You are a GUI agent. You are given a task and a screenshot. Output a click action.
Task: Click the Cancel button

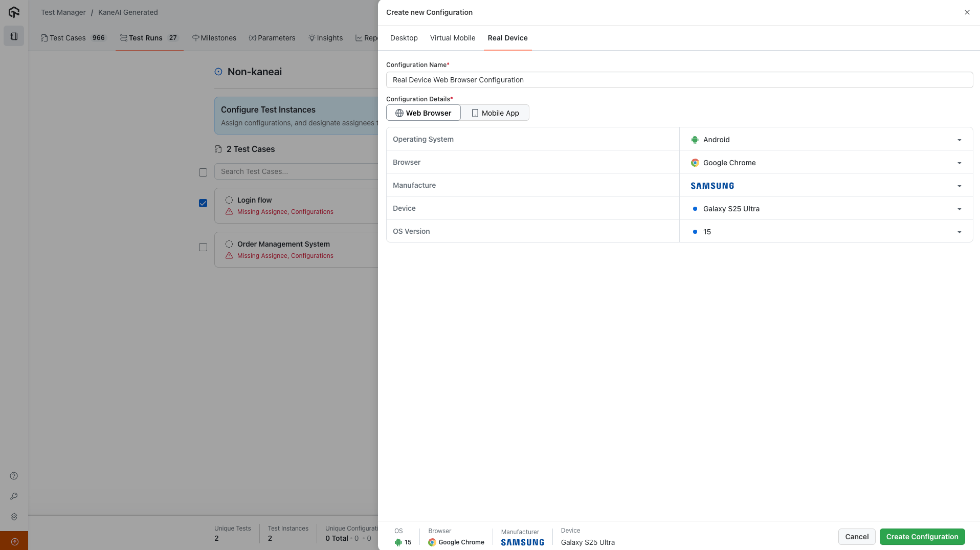(856, 537)
